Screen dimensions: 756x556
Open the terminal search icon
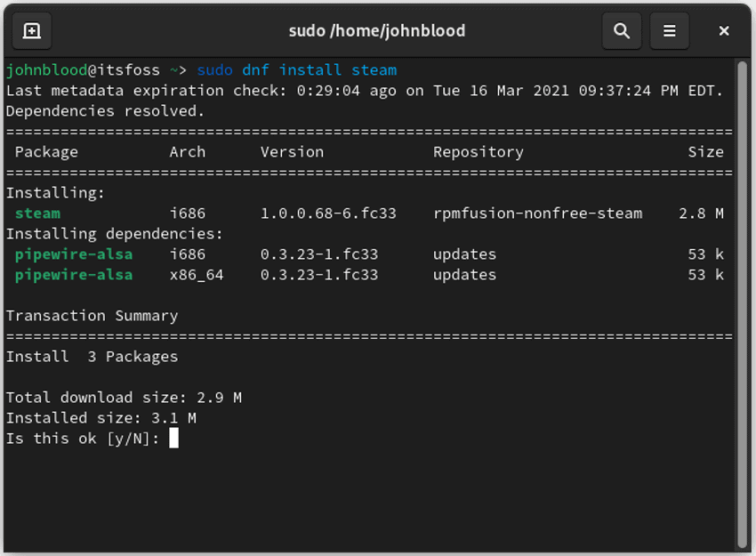click(x=622, y=30)
